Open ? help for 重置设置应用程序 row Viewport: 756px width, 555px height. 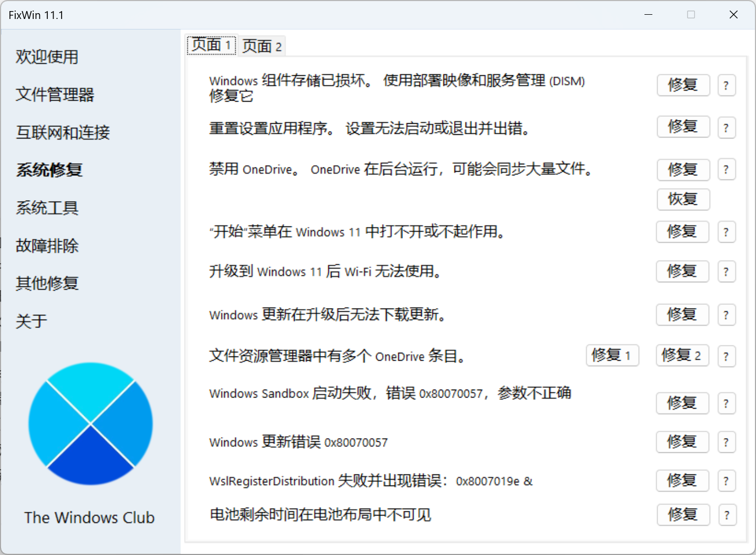point(726,127)
